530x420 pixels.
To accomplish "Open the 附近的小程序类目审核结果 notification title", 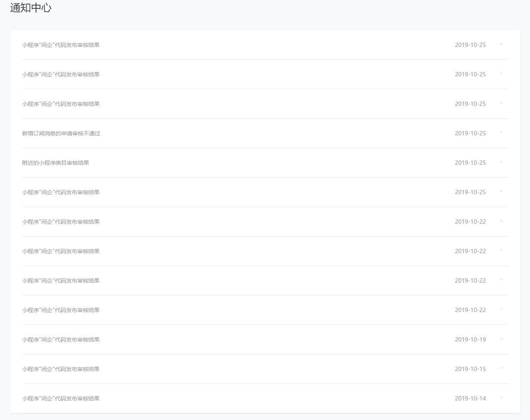I will point(55,163).
